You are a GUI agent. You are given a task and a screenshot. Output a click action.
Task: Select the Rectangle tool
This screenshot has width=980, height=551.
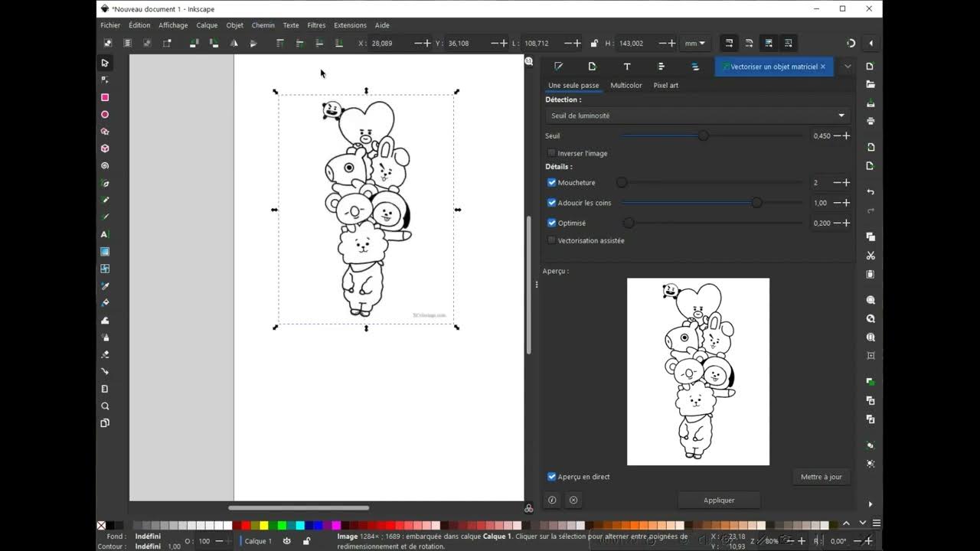click(x=105, y=97)
